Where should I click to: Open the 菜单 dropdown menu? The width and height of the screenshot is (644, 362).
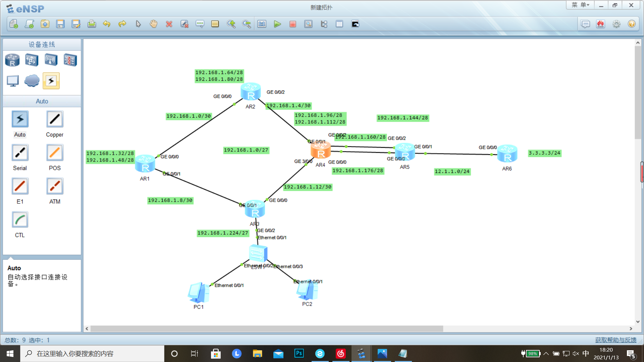pos(581,5)
